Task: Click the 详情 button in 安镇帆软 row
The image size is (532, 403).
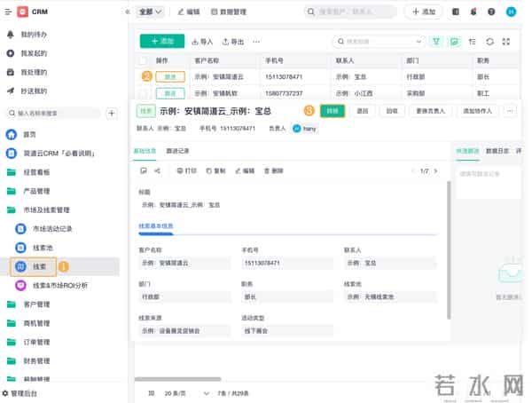Action: [170, 93]
